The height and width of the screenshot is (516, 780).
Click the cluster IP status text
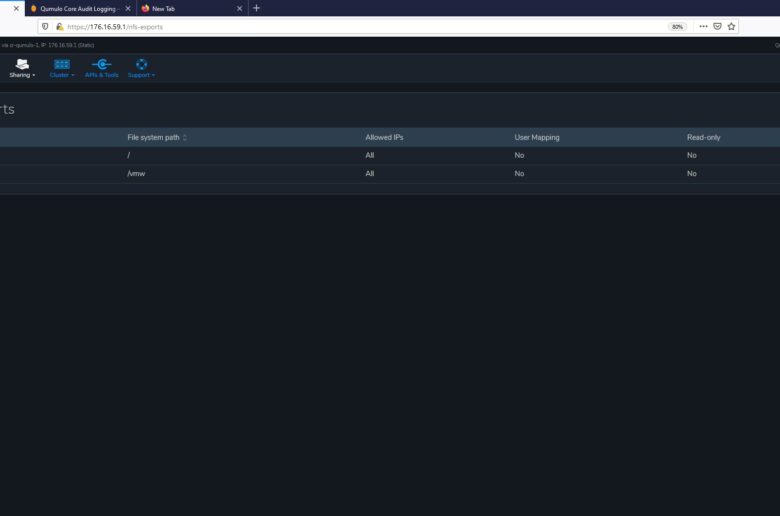click(x=48, y=45)
